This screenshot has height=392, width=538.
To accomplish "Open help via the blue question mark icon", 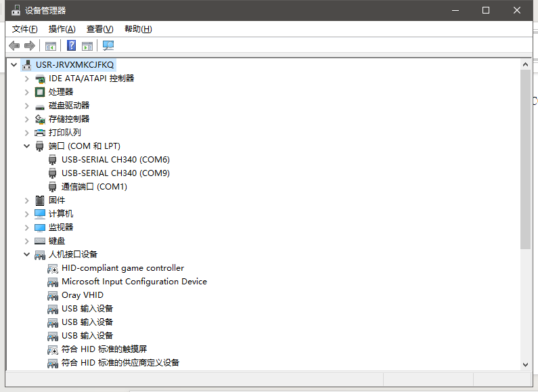I will tap(71, 45).
